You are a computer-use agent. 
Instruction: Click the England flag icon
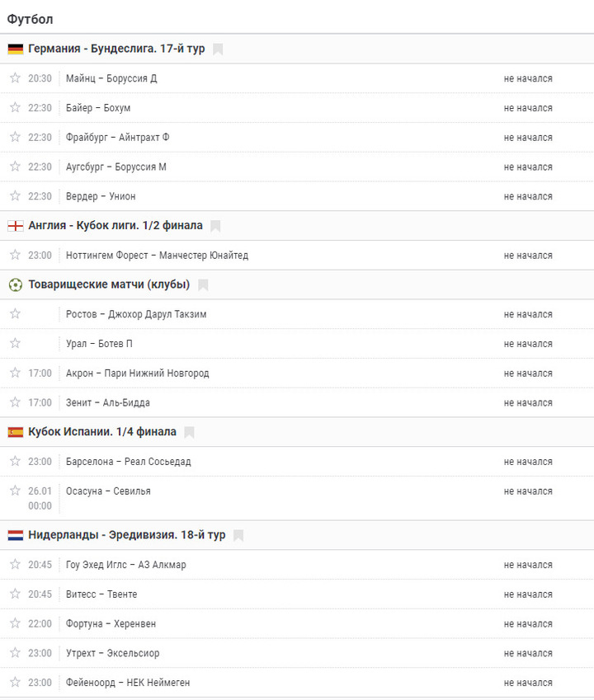click(x=16, y=226)
